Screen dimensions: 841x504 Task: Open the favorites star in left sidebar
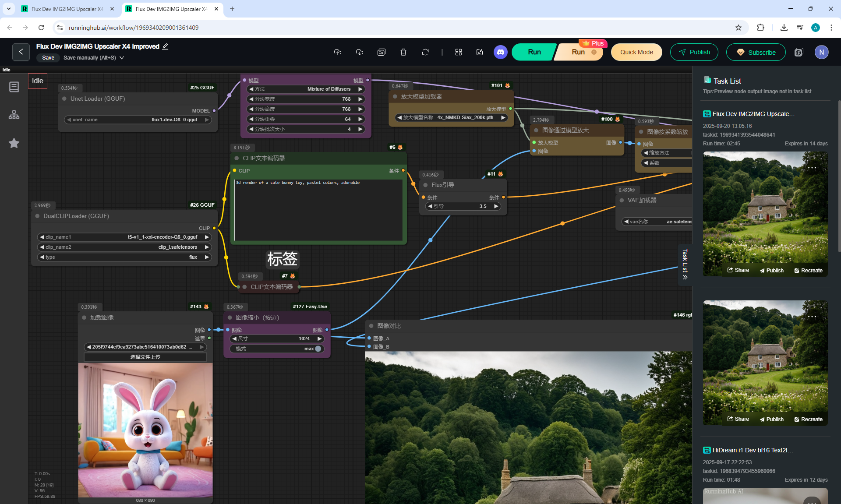14,143
